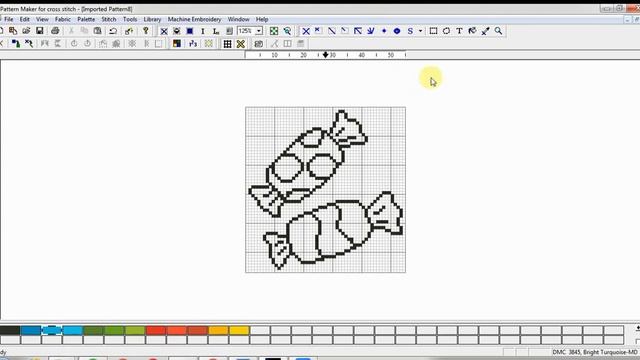This screenshot has width=640, height=360.
Task: Click the yellow question mark Help icon
Action: pyautogui.click(x=146, y=31)
